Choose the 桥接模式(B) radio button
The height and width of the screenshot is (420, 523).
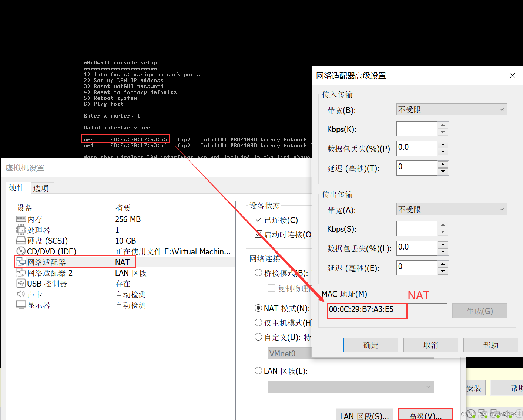[x=258, y=273]
